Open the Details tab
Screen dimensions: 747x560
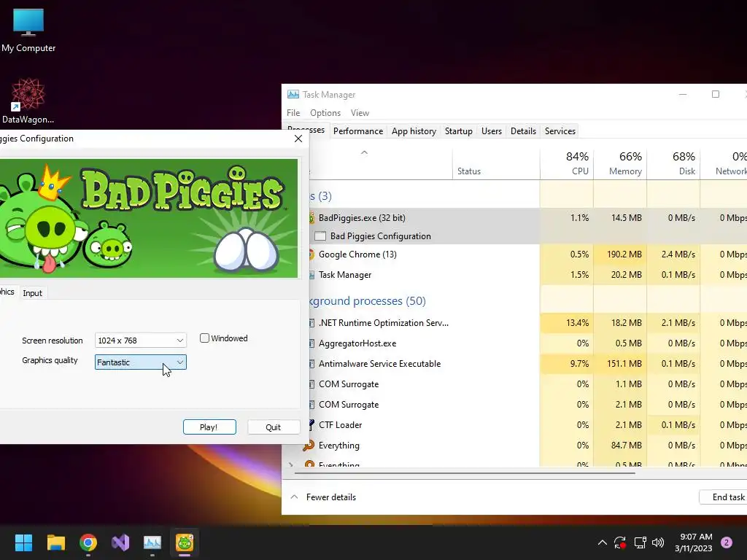point(524,131)
